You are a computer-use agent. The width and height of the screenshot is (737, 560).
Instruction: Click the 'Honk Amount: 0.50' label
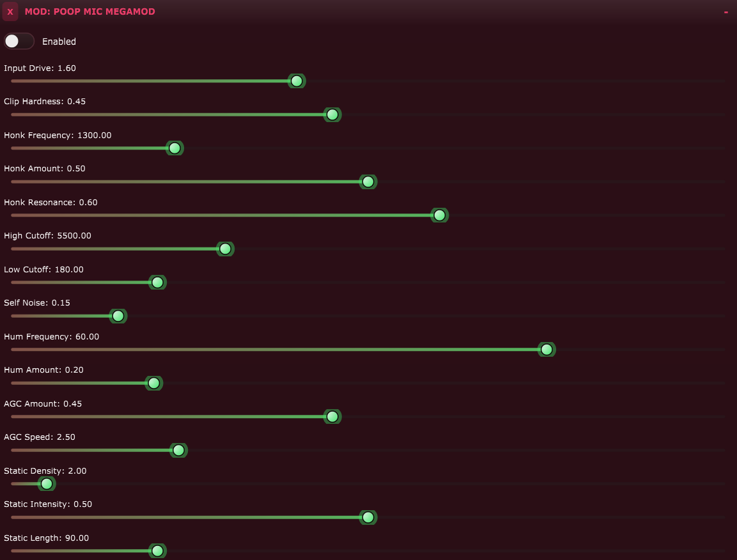[x=45, y=169]
